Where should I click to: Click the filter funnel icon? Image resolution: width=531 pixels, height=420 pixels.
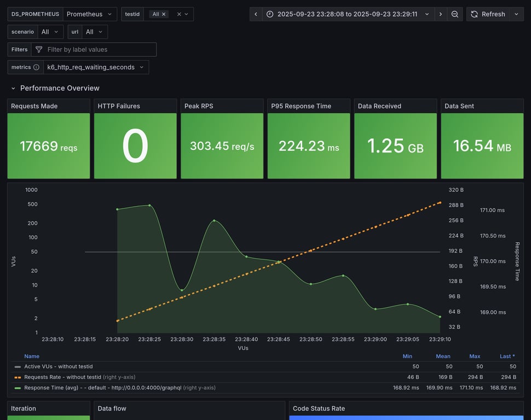39,50
